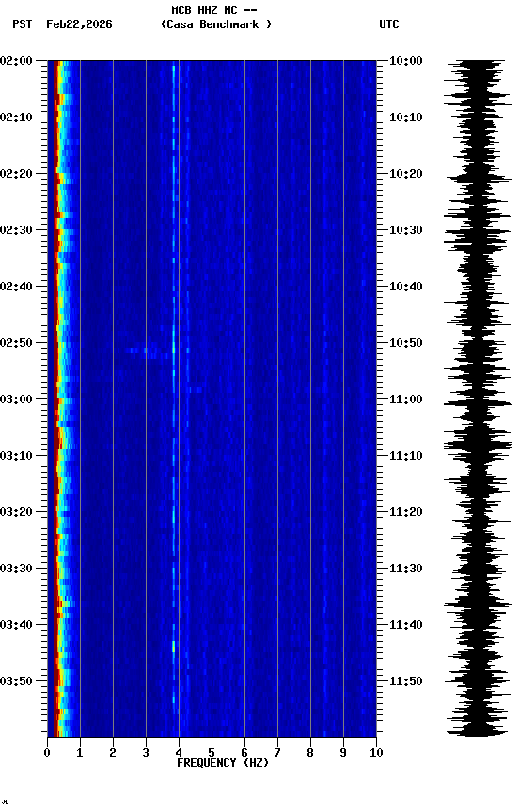Click the '10:00' UTC time label
Image resolution: width=519 pixels, height=812 pixels.
(x=406, y=61)
